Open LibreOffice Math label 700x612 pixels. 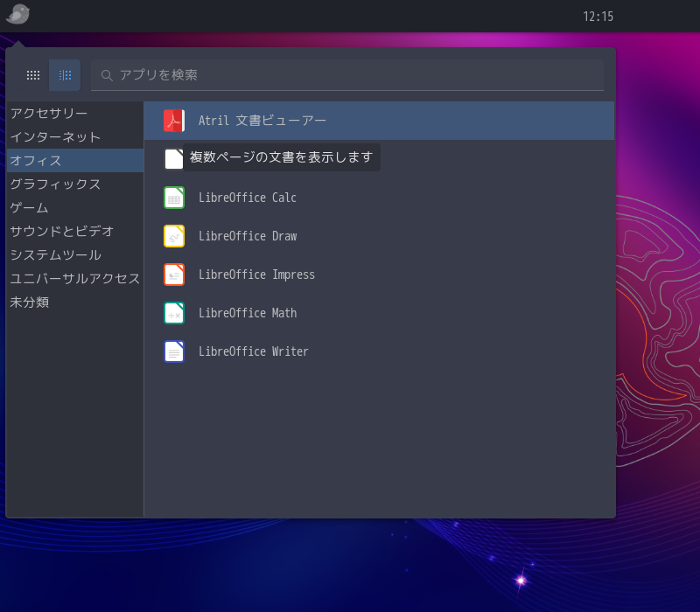pos(248,313)
